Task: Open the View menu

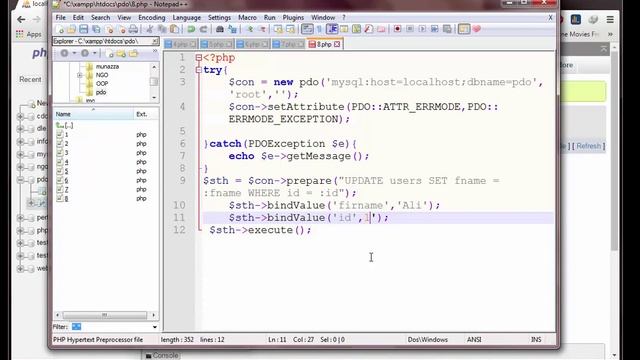Action: click(124, 18)
